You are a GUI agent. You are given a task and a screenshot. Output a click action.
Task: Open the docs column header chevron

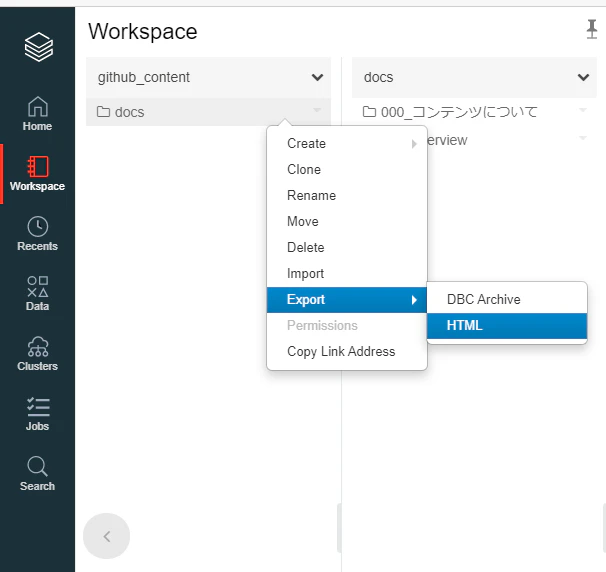583,77
